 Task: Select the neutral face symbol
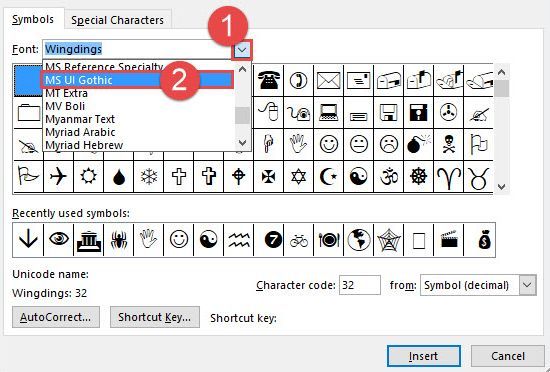click(358, 144)
